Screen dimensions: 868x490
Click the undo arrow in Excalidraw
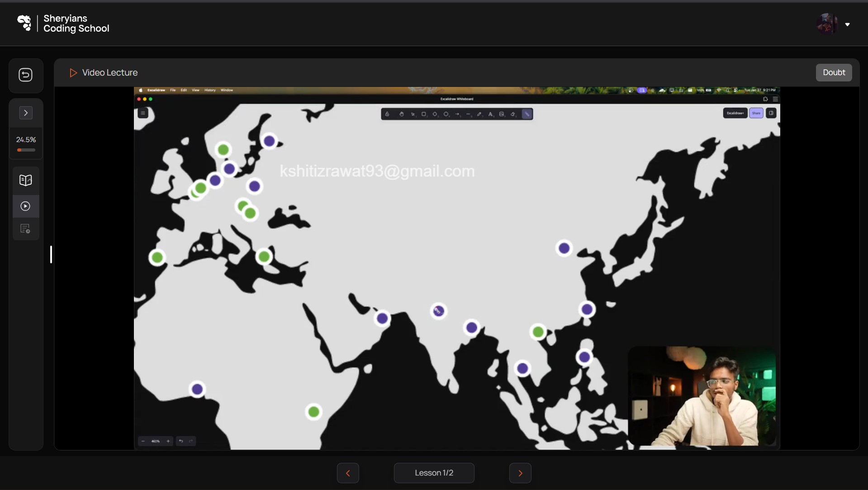(x=181, y=441)
